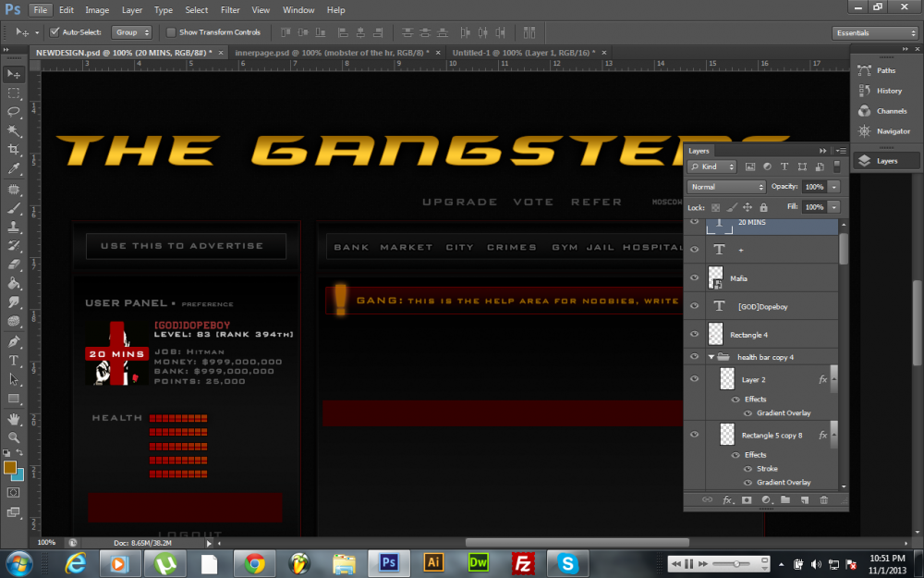Open the Essentials workspace dropdown
924x578 pixels.
point(874,32)
